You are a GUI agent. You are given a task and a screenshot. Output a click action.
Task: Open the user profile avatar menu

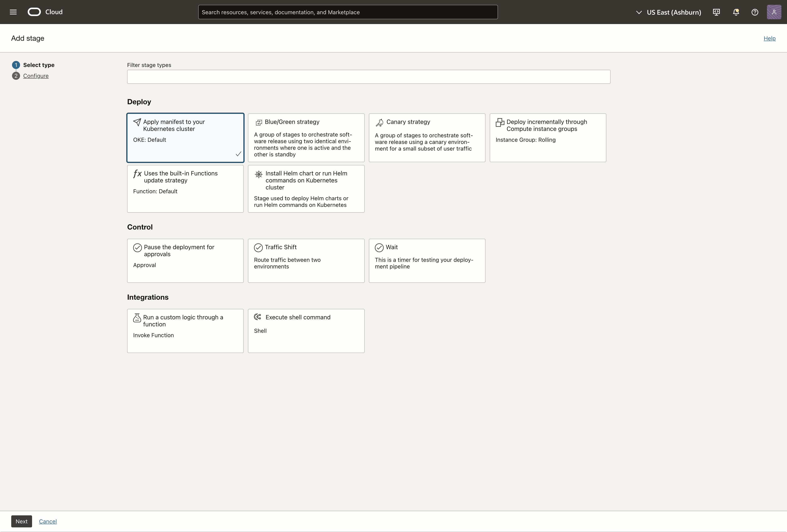[774, 12]
